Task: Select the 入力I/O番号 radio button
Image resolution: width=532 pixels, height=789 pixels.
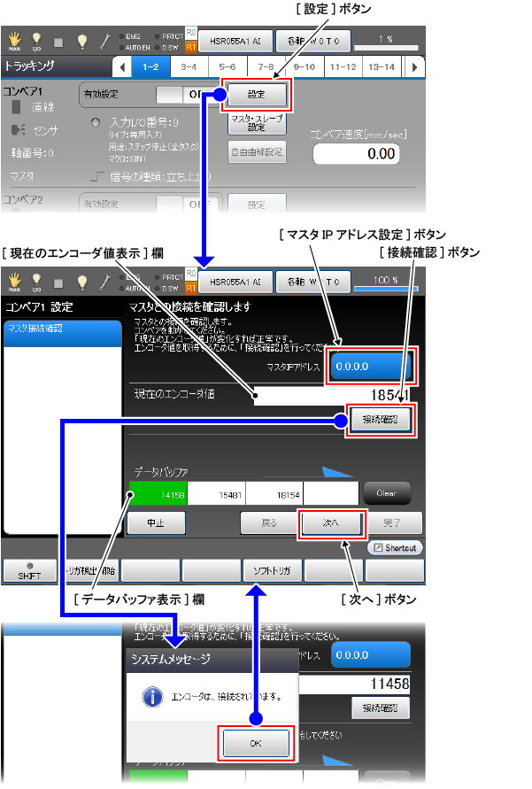Action: coord(96,122)
